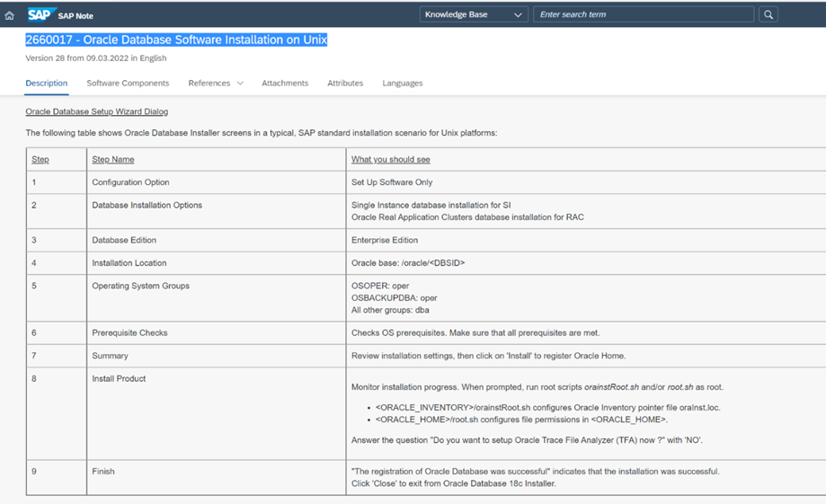Click Oracle Database Setup Wizard Dialog heading
The height and width of the screenshot is (504, 826).
97,111
